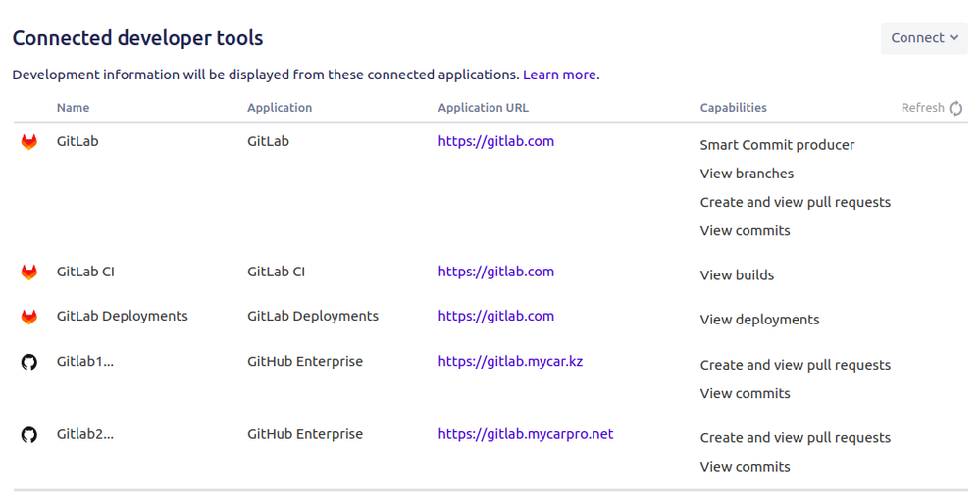The height and width of the screenshot is (497, 980).
Task: Open the https://gitlab.com link in the GitLab CI row
Action: point(495,272)
